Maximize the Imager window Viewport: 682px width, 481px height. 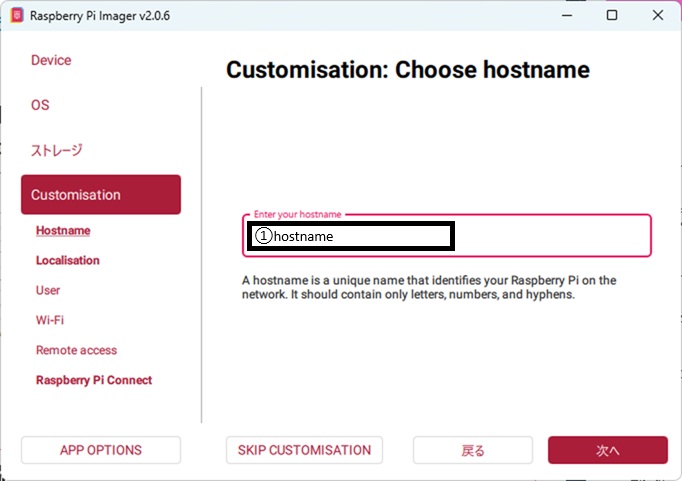click(611, 15)
